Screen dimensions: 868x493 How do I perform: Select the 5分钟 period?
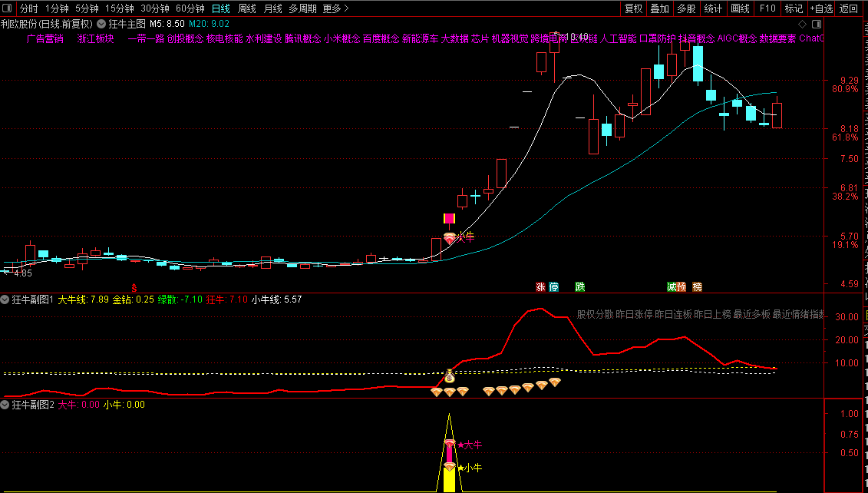87,8
